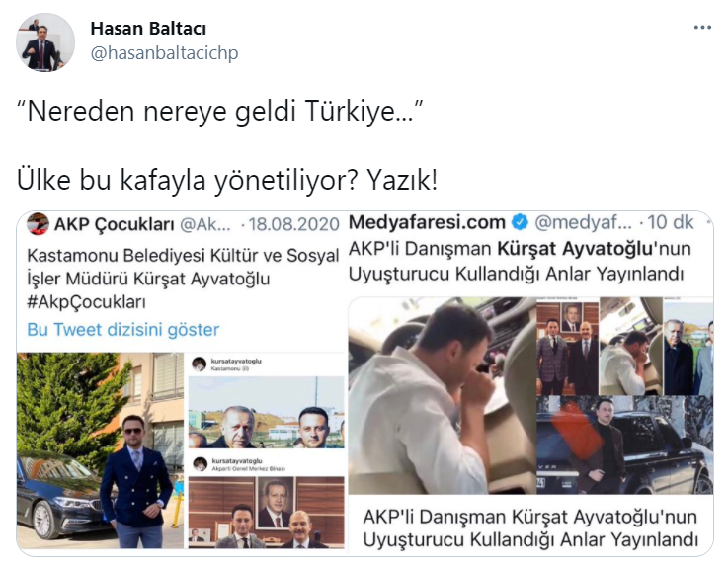Image resolution: width=728 pixels, height=567 pixels.
Task: Click the Medyafaresi tweet headline text
Action: click(x=520, y=261)
